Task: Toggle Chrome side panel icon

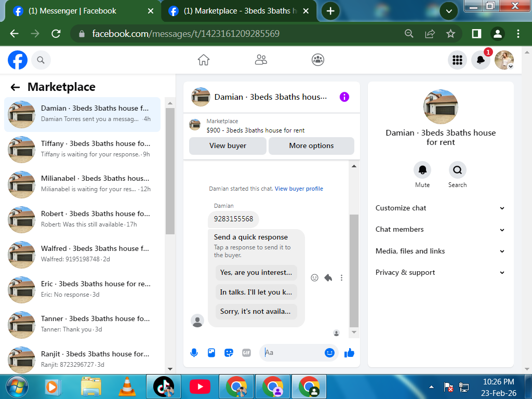Action: click(x=477, y=34)
